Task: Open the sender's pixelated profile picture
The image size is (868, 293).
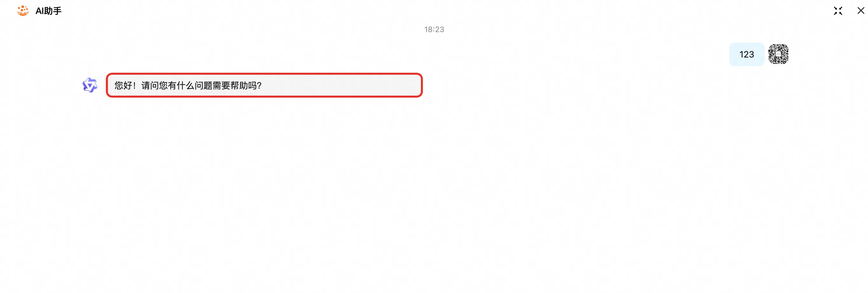Action: point(778,54)
